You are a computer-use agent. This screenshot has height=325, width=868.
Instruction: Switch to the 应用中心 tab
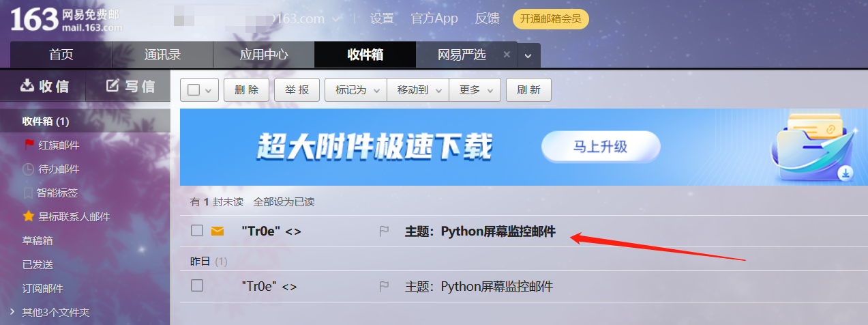(x=264, y=55)
